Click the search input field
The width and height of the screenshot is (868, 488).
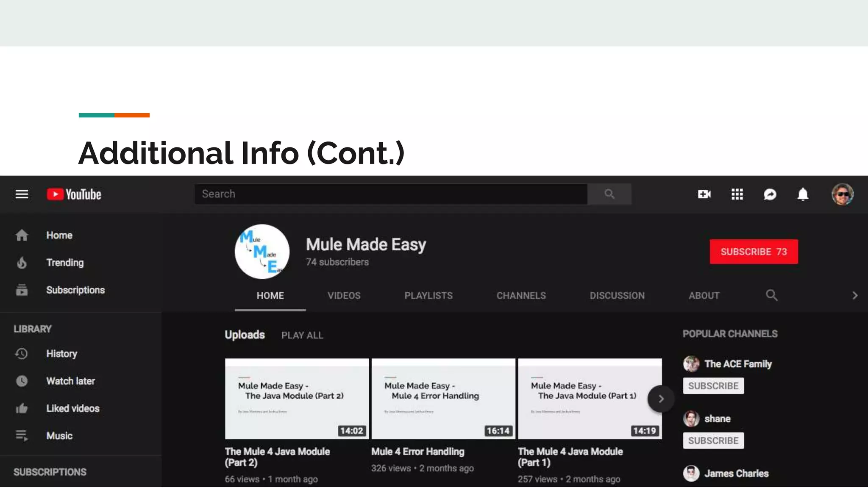390,194
